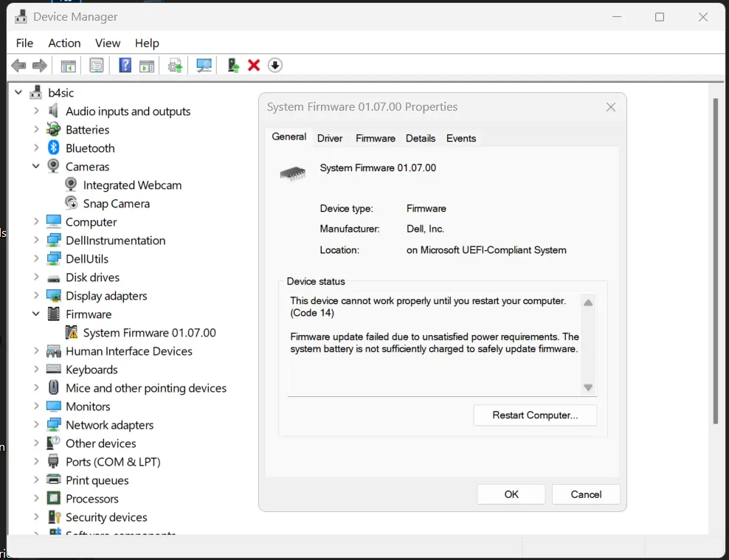Expand the Bluetooth node
The height and width of the screenshot is (560, 729).
coord(36,148)
